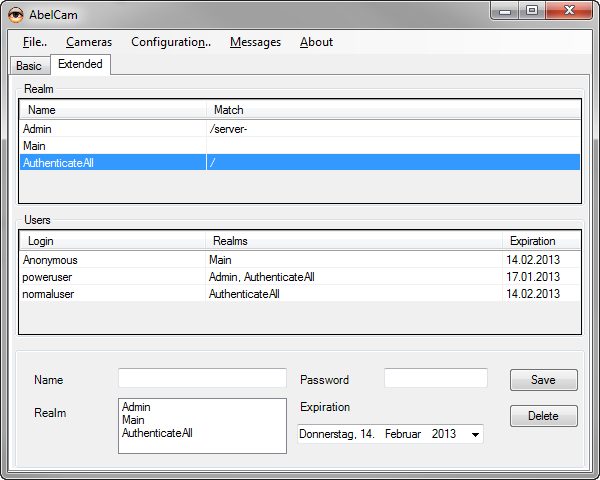Click the AbelCam eye icon in title bar
The height and width of the screenshot is (480, 600).
point(17,12)
